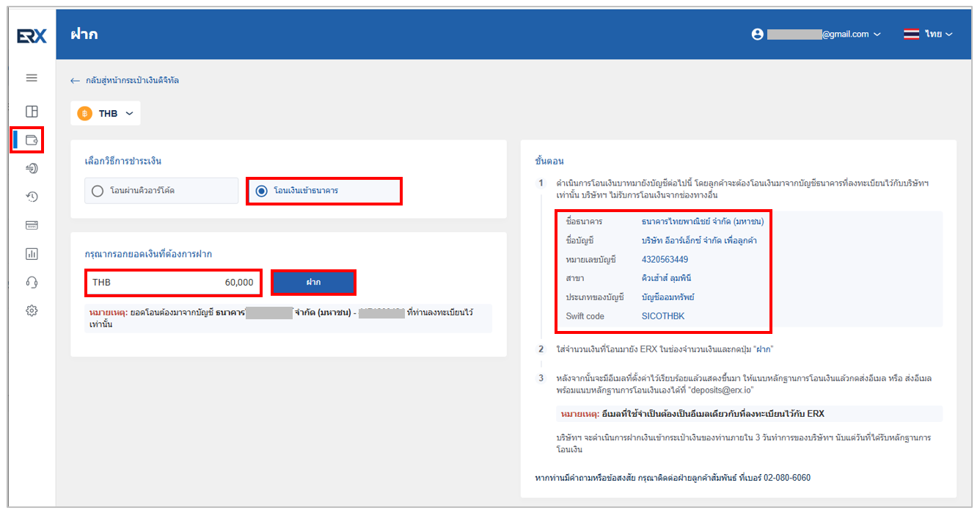Click the back arrow to digital wallet
Image resolution: width=980 pixels, height=513 pixels.
(x=75, y=81)
